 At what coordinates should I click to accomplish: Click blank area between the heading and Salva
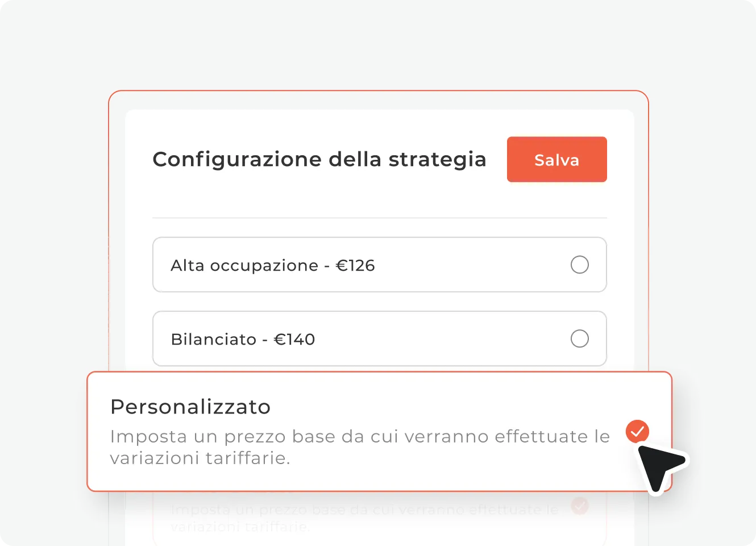(497, 159)
